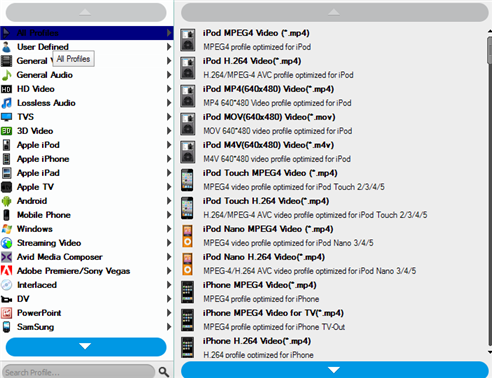
Task: Select iPhone MPEG4 Video for TV(*.mp4) profile
Action: coord(333,320)
